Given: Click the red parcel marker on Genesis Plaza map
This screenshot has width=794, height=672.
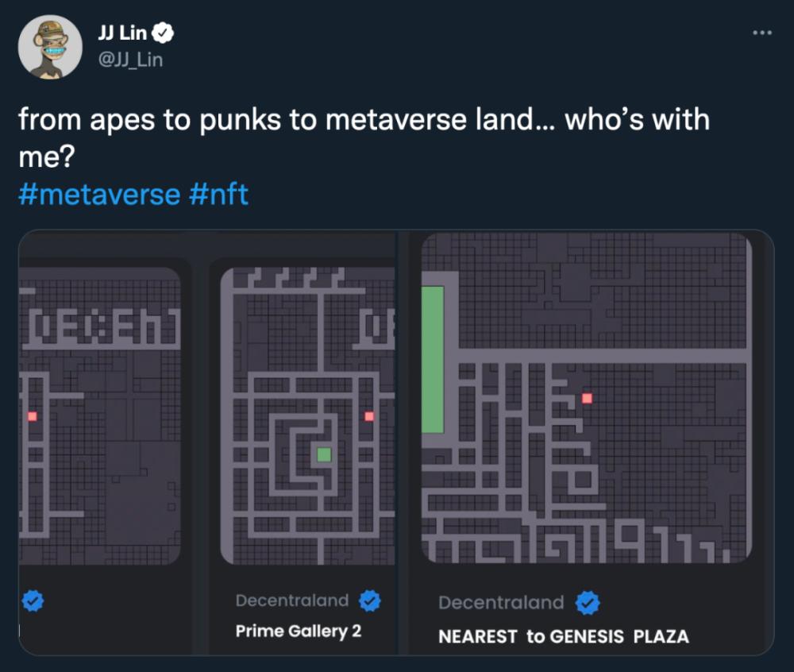Looking at the screenshot, I should pos(587,398).
